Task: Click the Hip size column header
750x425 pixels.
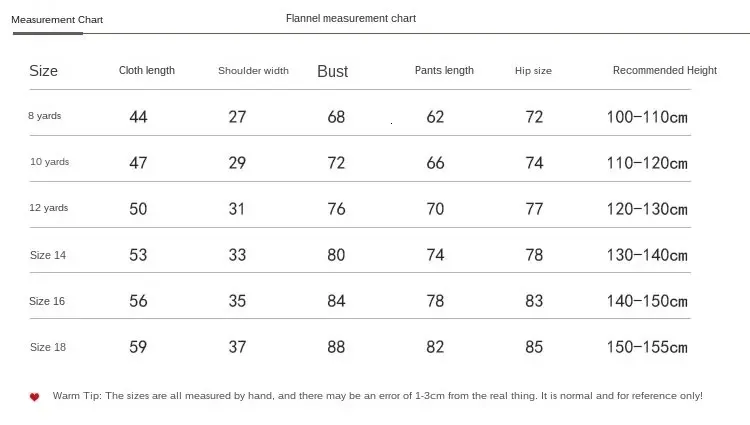Action: tap(533, 71)
